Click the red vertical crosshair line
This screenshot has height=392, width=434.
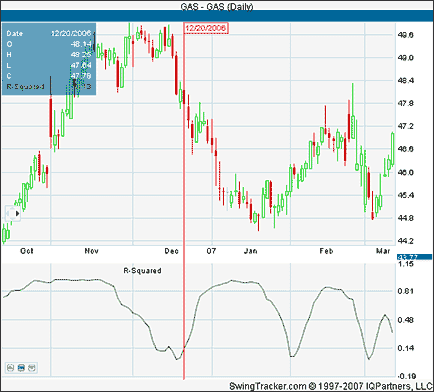point(184,207)
